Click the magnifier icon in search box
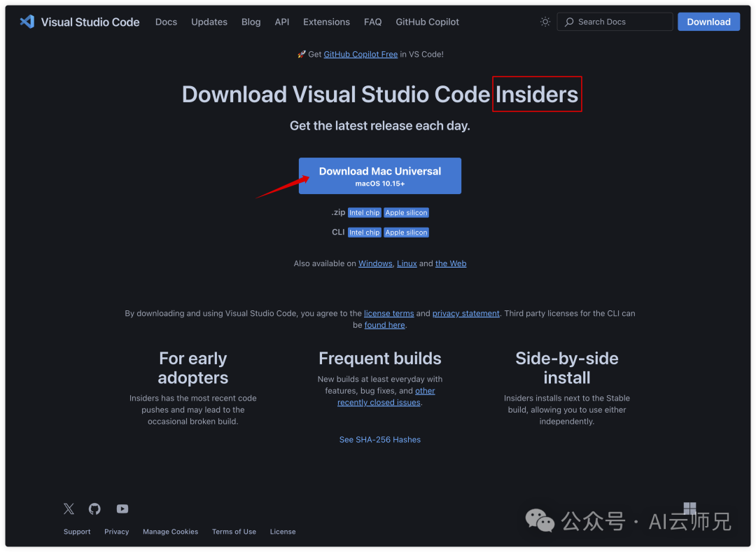The width and height of the screenshot is (756, 552). [569, 22]
